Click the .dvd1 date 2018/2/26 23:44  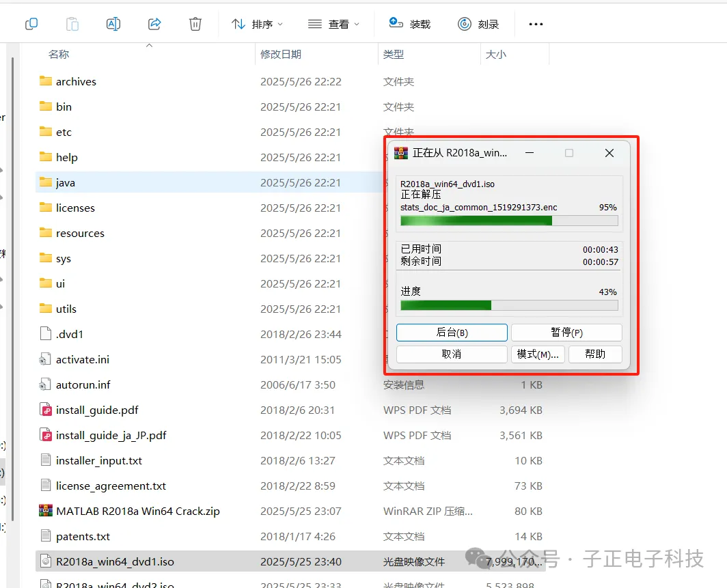pyautogui.click(x=301, y=334)
